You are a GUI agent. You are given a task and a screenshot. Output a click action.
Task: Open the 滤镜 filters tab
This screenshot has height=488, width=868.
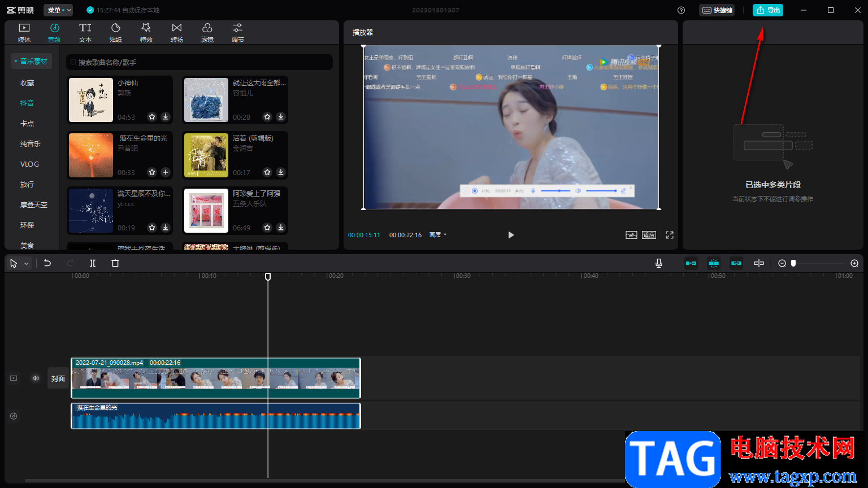coord(207,33)
